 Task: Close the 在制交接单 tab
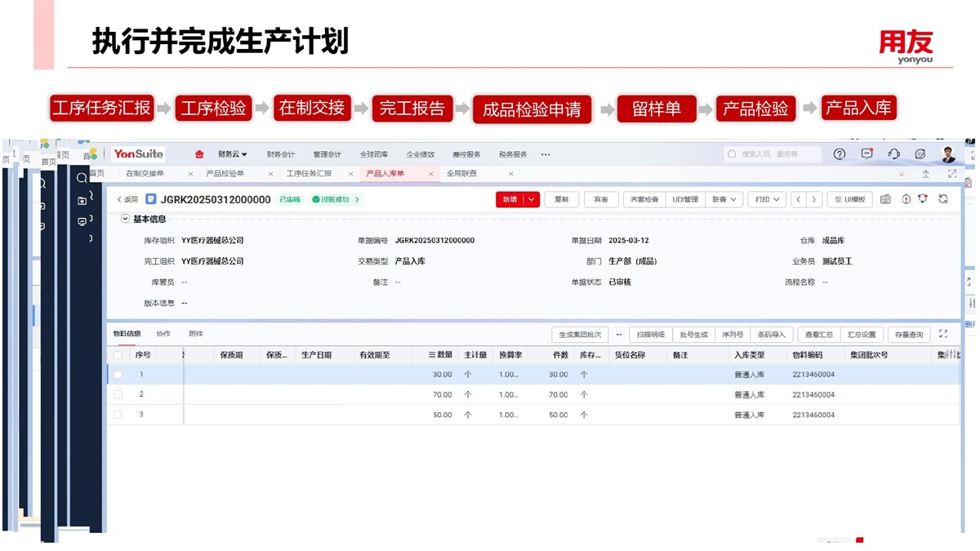click(190, 174)
